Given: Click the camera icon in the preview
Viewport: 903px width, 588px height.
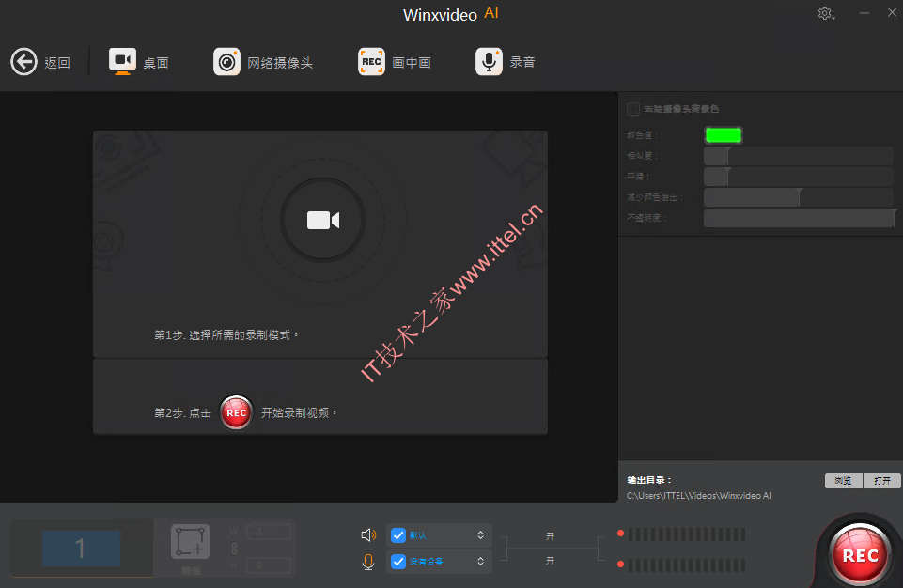Looking at the screenshot, I should [x=323, y=220].
